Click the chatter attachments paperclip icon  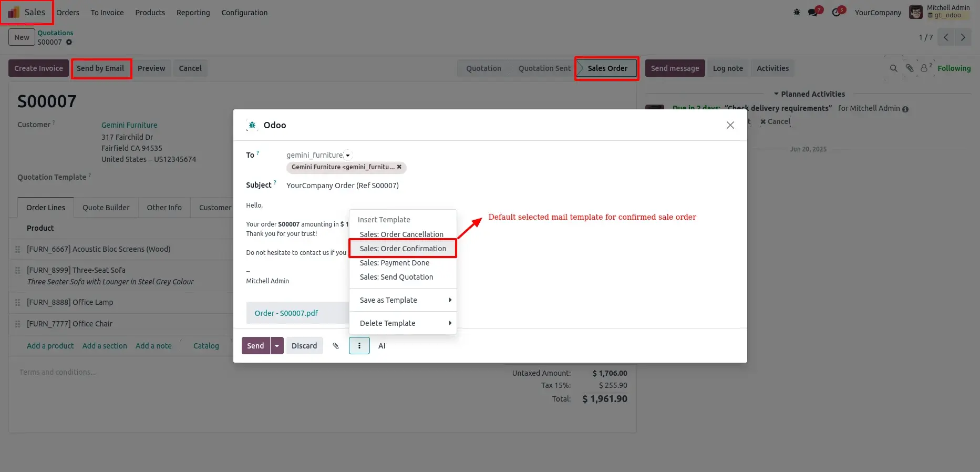click(910, 68)
